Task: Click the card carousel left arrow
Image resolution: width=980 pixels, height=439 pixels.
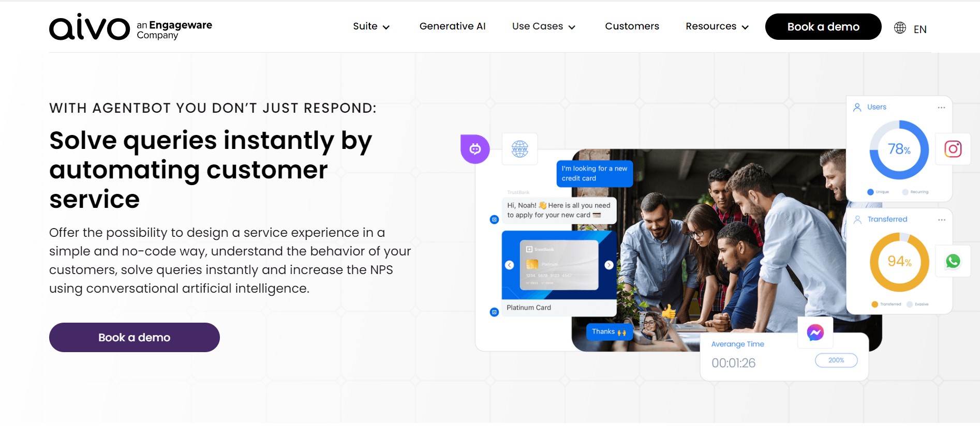Action: [x=510, y=265]
